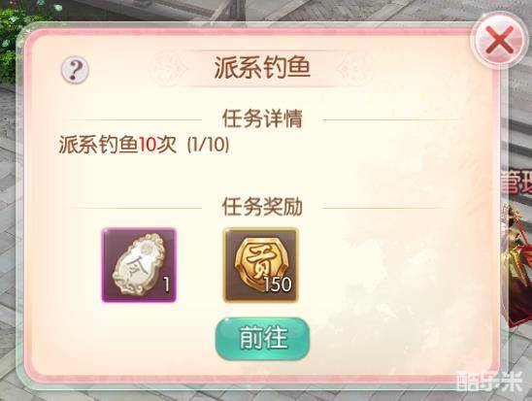Screen dimensions: 532x401
Task: Select the gold 贡 contribution coin reward
Action: [260, 265]
